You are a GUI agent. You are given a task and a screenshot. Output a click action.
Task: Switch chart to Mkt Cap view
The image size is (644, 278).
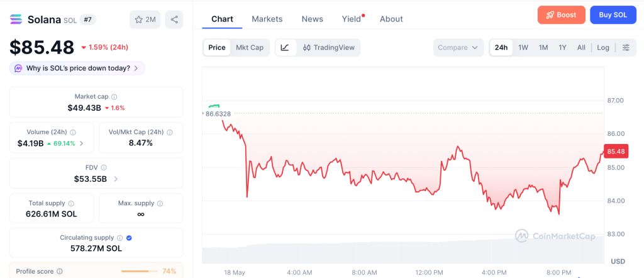pyautogui.click(x=250, y=48)
